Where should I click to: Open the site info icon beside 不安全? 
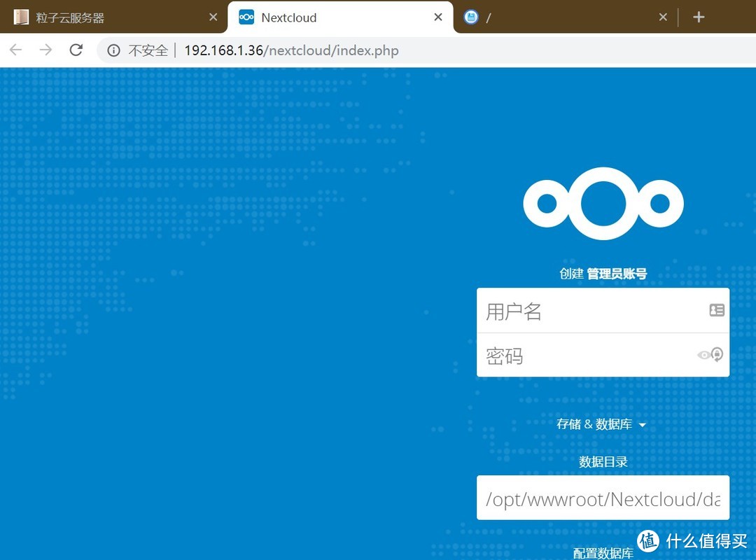tap(114, 50)
